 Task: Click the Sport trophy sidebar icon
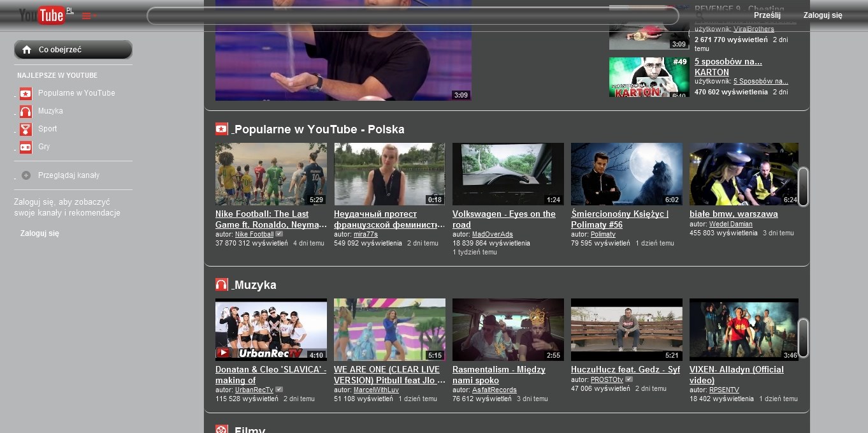[25, 129]
